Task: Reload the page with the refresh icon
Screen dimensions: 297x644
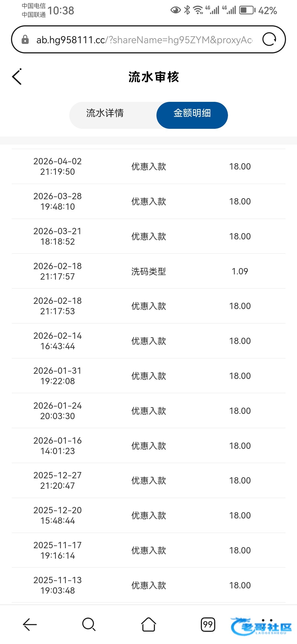Action: 269,39
